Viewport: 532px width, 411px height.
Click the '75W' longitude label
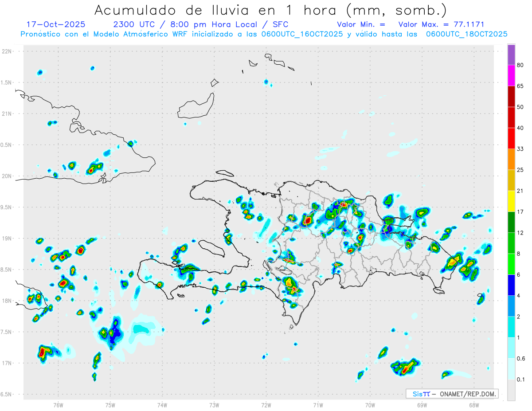point(110,405)
